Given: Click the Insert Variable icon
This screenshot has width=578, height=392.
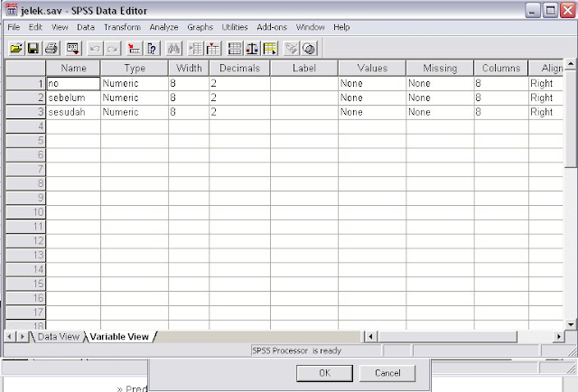Looking at the screenshot, I should click(213, 48).
